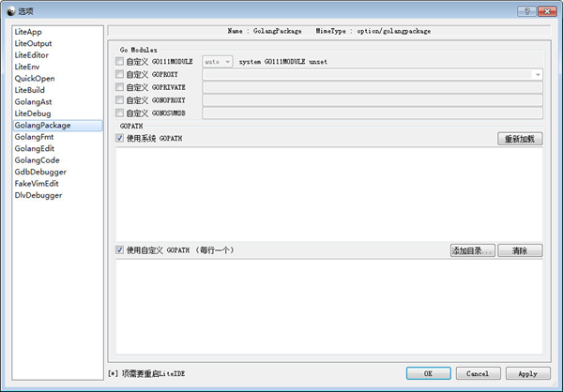Select LiteEditor in the options list
Viewport: 563px width, 392px height.
pyautogui.click(x=57, y=55)
